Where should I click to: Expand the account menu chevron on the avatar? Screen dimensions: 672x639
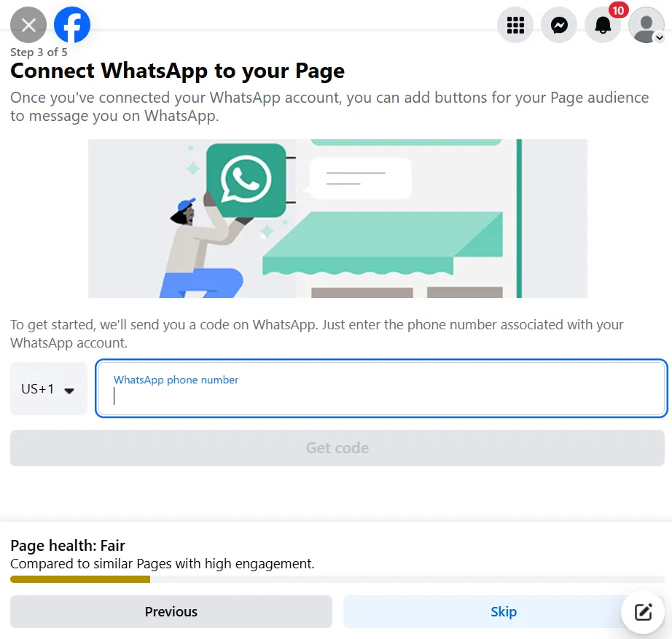click(661, 36)
